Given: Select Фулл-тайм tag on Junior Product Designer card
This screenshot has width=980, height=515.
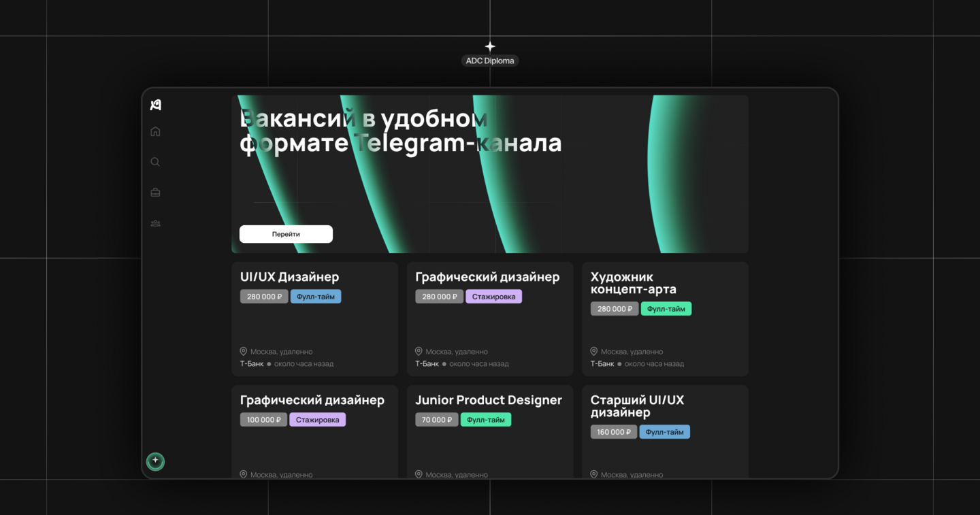Looking at the screenshot, I should click(486, 420).
